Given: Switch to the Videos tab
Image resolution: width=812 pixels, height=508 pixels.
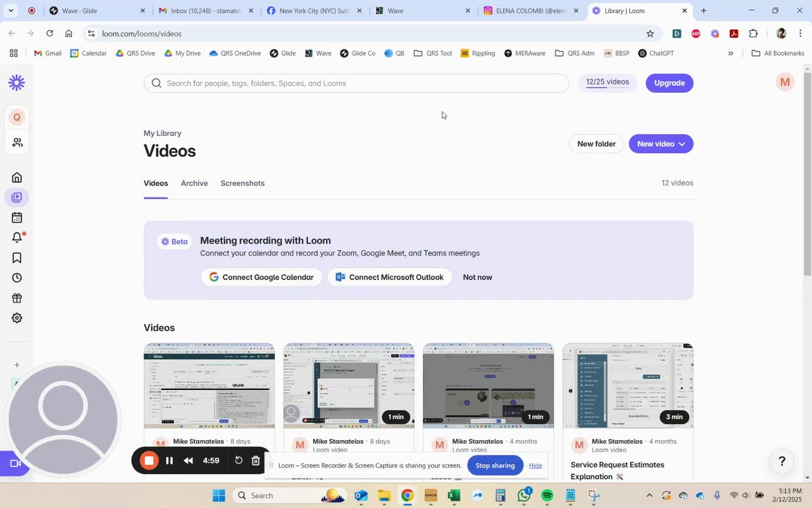Looking at the screenshot, I should pos(155,184).
